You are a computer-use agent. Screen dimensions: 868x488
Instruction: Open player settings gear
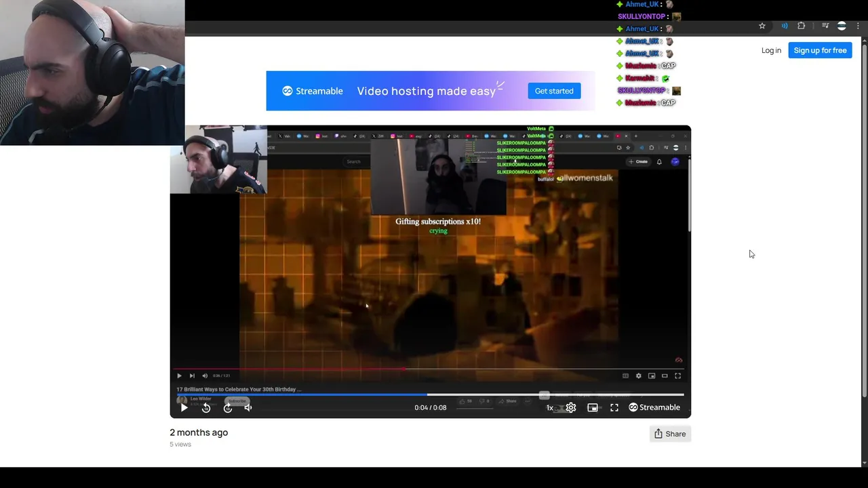pos(571,407)
